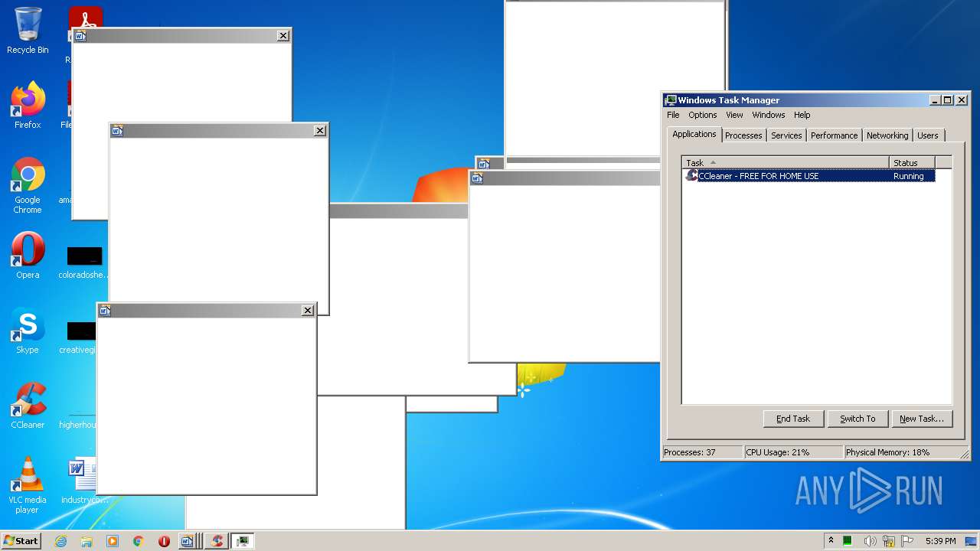Click the Running status cell
This screenshot has width=980, height=551.
tap(909, 176)
